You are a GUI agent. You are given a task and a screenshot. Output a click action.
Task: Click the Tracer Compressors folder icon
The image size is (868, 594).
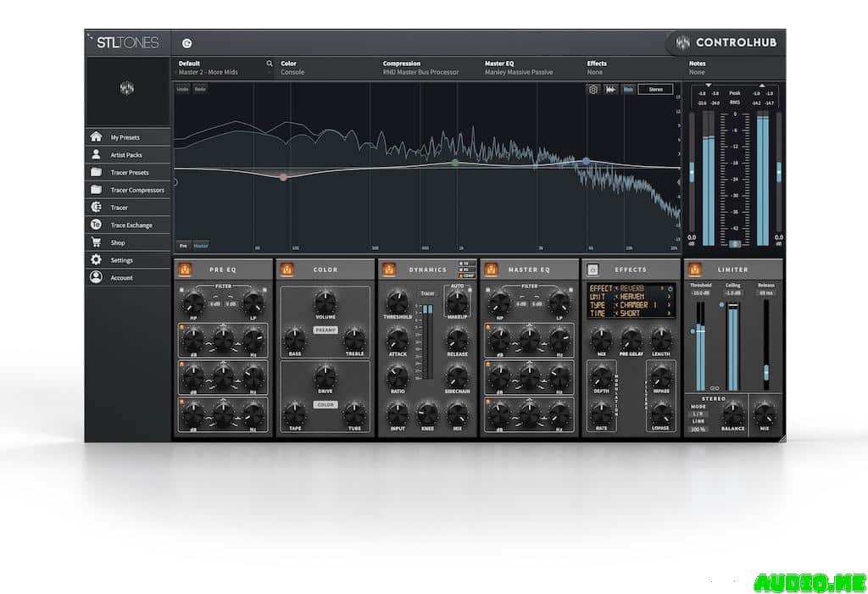click(96, 190)
